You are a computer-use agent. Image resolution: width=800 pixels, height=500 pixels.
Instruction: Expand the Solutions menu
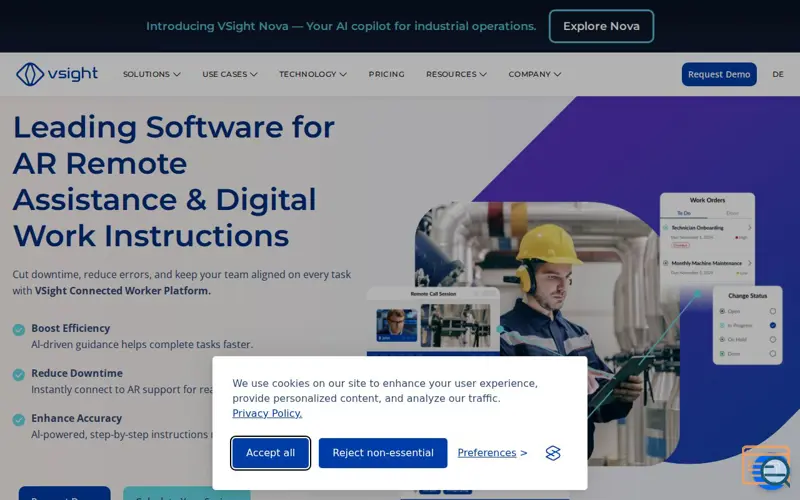152,74
